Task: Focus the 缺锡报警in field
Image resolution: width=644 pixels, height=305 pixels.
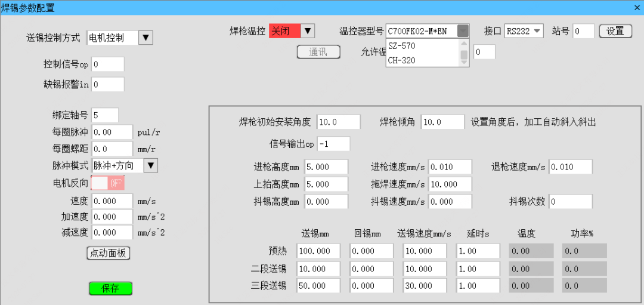Action: pos(107,84)
